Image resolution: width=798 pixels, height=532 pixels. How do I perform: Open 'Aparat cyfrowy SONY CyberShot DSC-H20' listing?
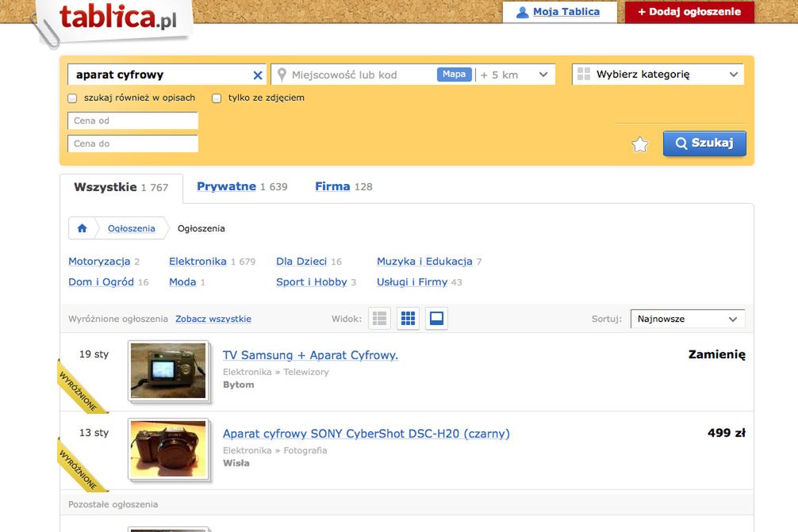[x=366, y=434]
